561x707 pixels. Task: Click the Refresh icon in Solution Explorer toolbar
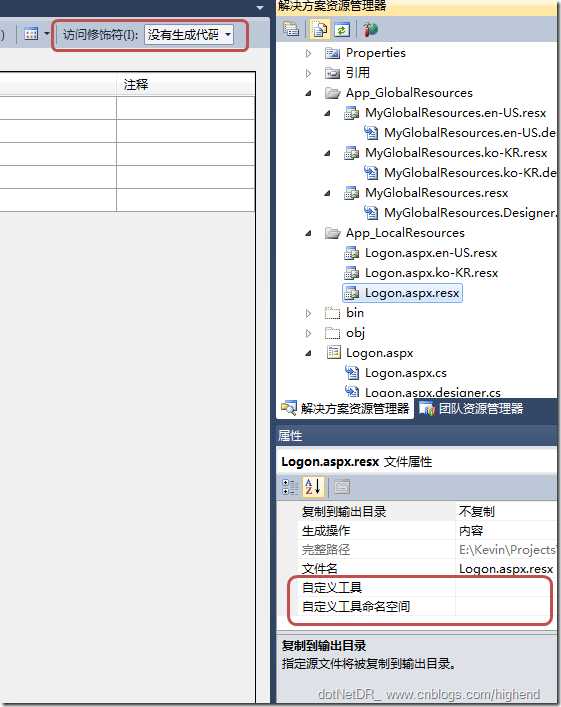click(342, 30)
